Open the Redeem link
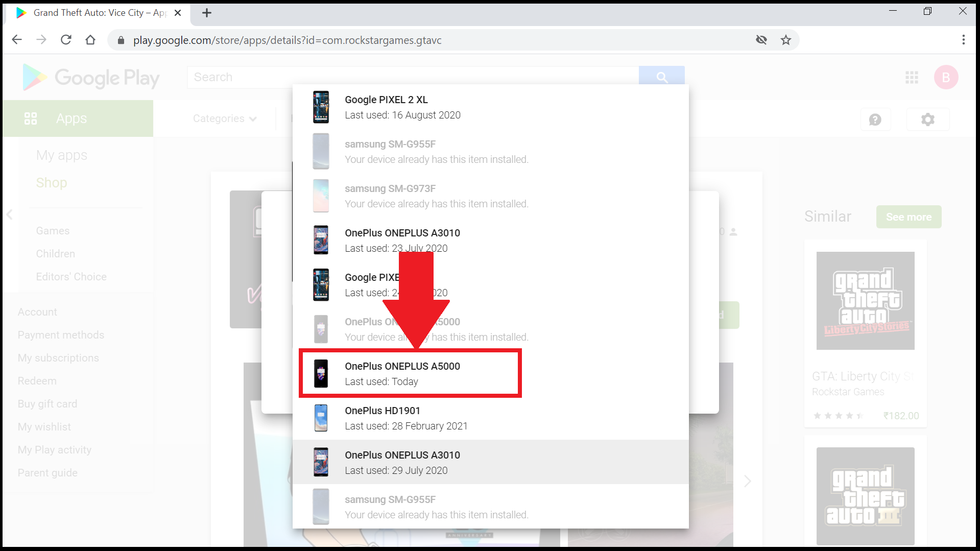 [37, 381]
